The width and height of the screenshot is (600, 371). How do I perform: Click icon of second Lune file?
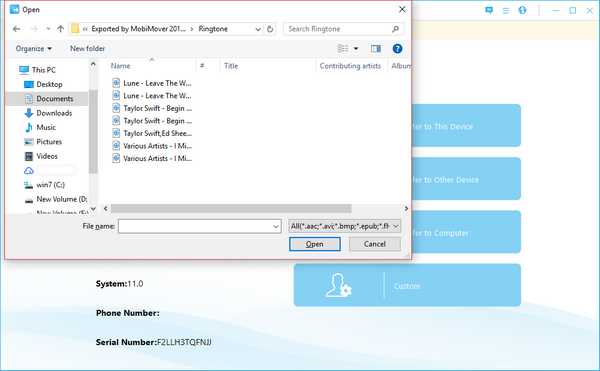point(116,95)
